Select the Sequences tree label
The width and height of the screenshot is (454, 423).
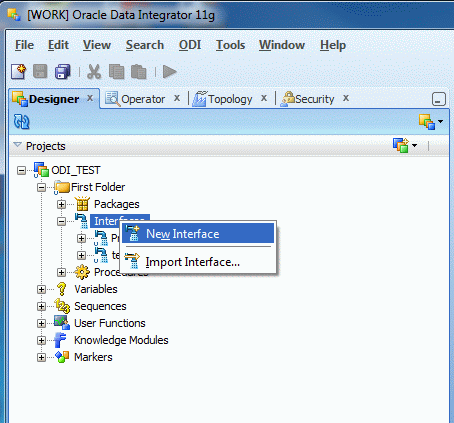click(x=100, y=306)
